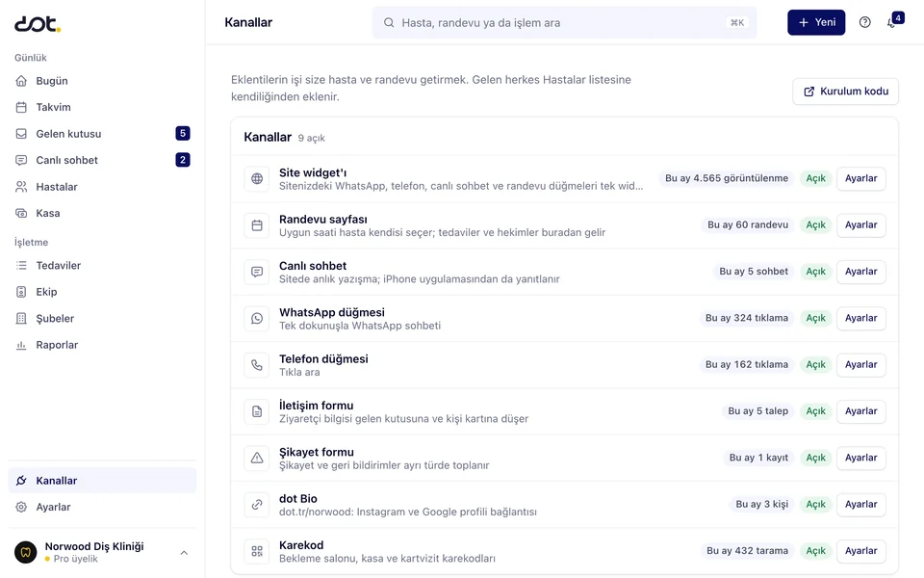Viewport: 924px width, 578px height.
Task: Open Ayarlar for WhatsApp düğmesi
Action: point(860,319)
